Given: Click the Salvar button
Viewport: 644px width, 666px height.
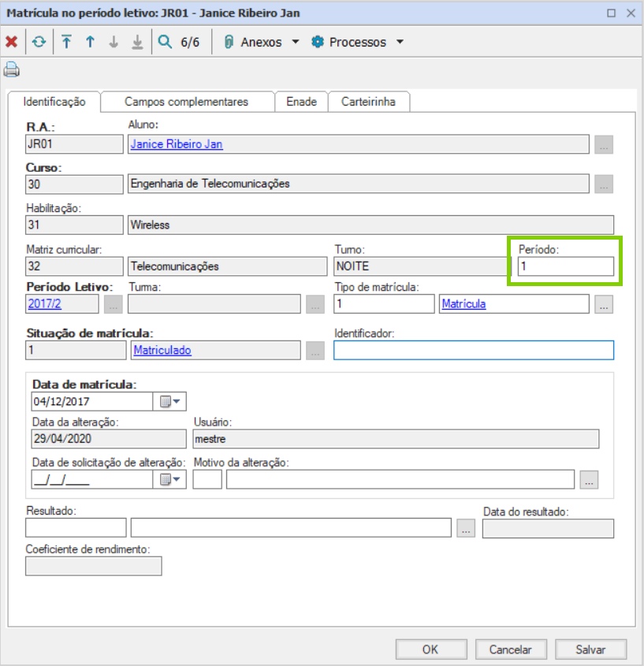Looking at the screenshot, I should [590, 649].
